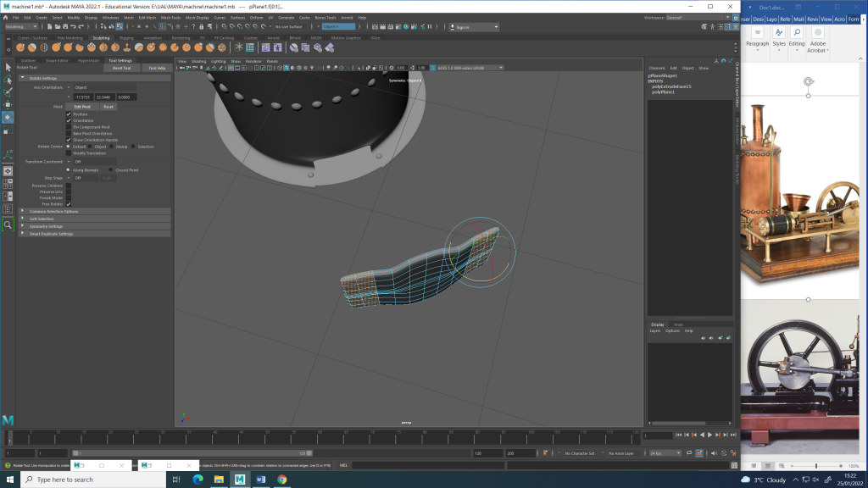Expand the Symmetry Settings section
The image size is (868, 488).
tap(47, 226)
